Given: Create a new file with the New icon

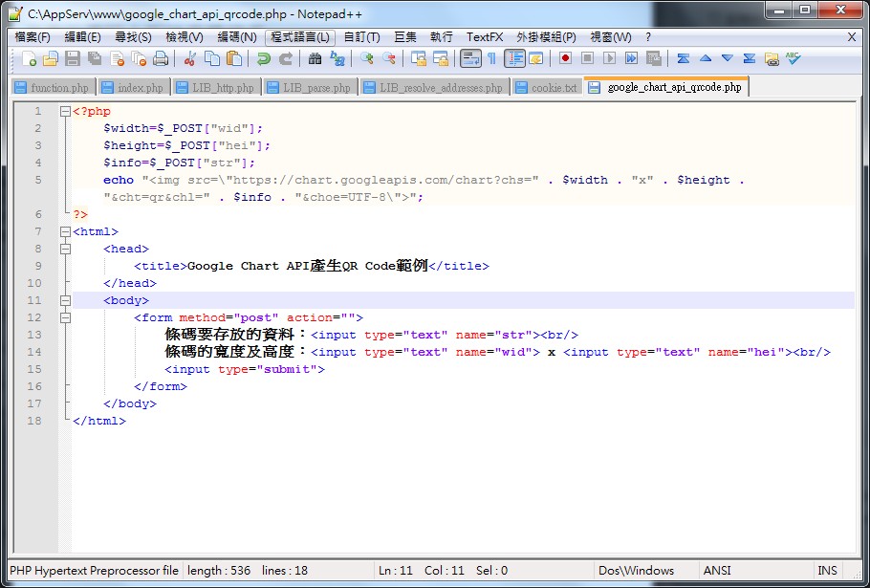Looking at the screenshot, I should tap(30, 58).
